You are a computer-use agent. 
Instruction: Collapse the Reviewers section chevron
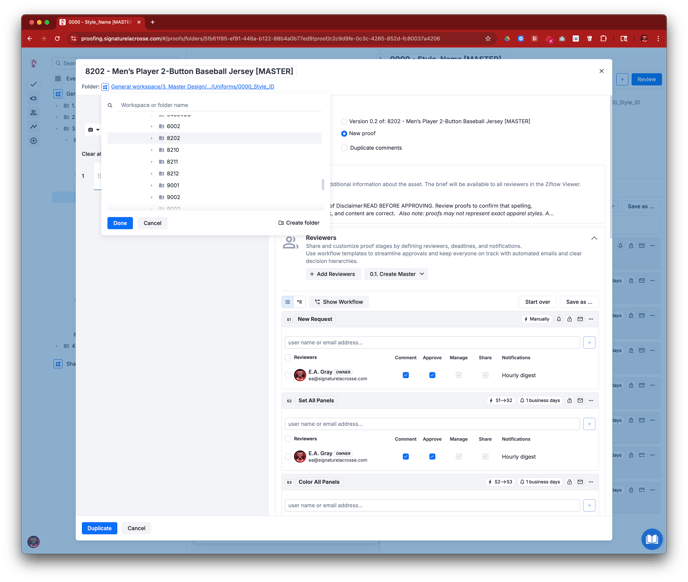coord(594,238)
